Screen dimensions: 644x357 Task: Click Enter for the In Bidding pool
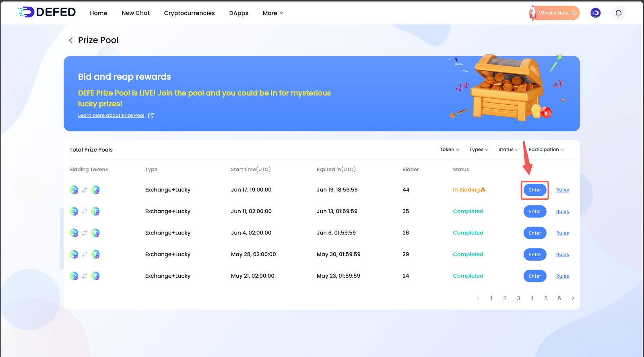[535, 190]
